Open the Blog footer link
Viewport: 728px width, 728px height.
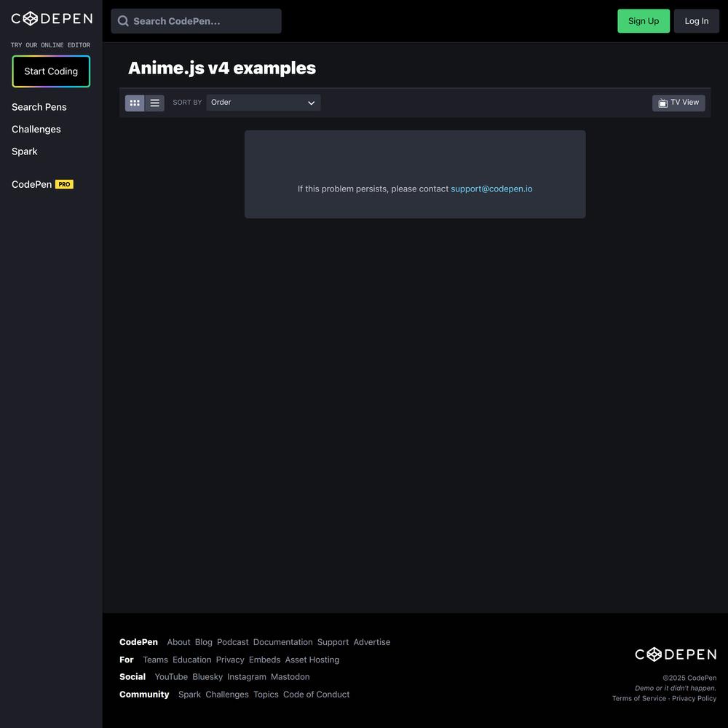203,642
